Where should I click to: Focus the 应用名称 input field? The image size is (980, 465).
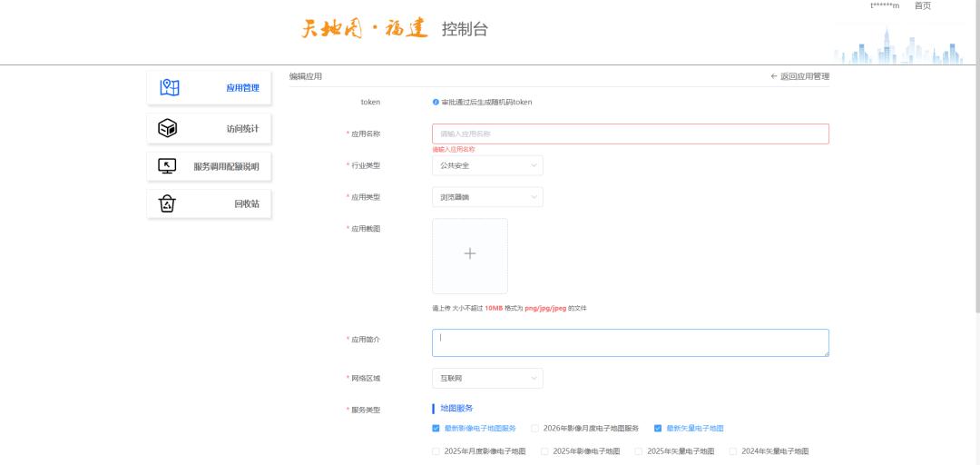pos(631,134)
